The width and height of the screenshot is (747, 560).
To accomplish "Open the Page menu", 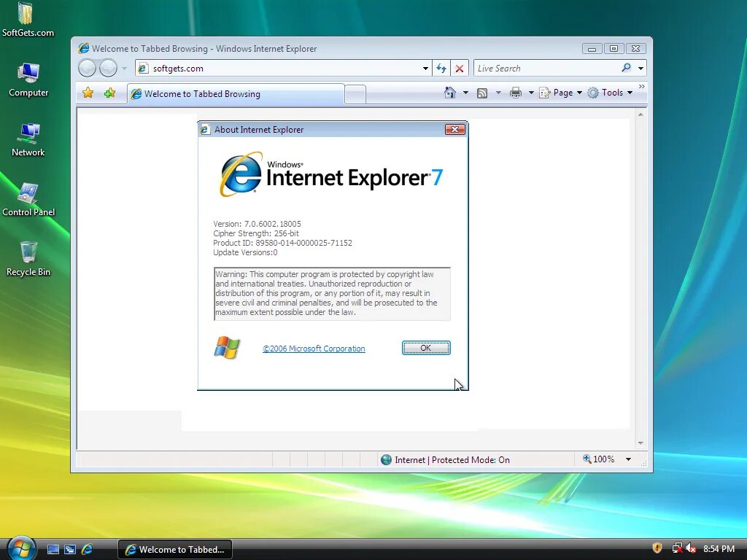I will pos(560,93).
